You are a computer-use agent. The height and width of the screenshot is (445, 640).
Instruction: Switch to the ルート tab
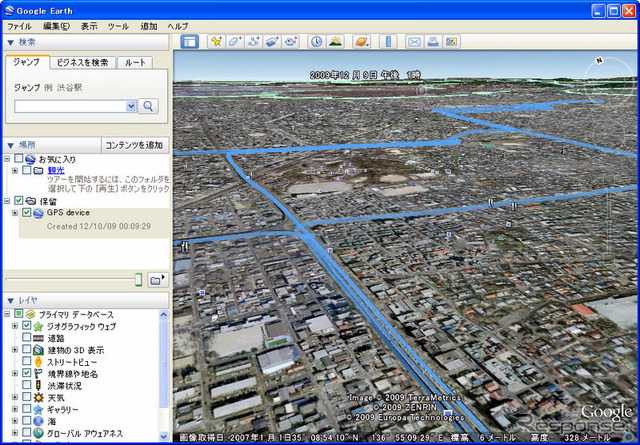click(135, 62)
